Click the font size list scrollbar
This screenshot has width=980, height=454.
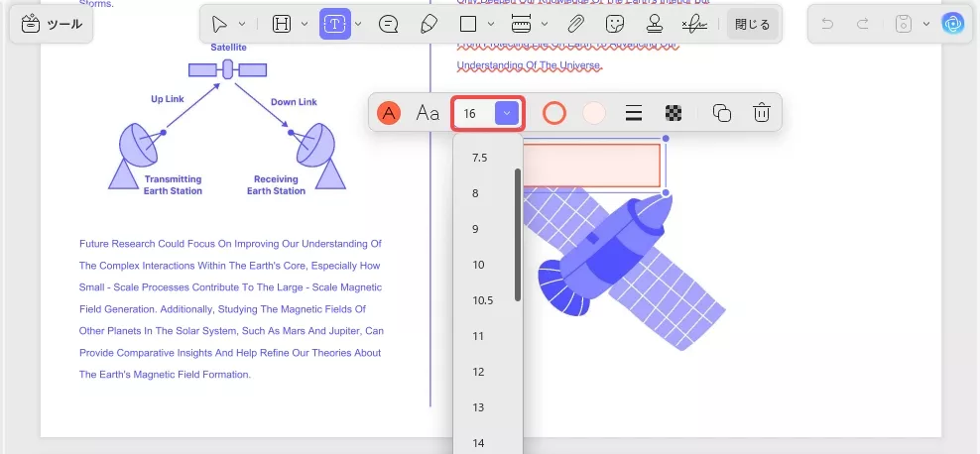click(518, 235)
